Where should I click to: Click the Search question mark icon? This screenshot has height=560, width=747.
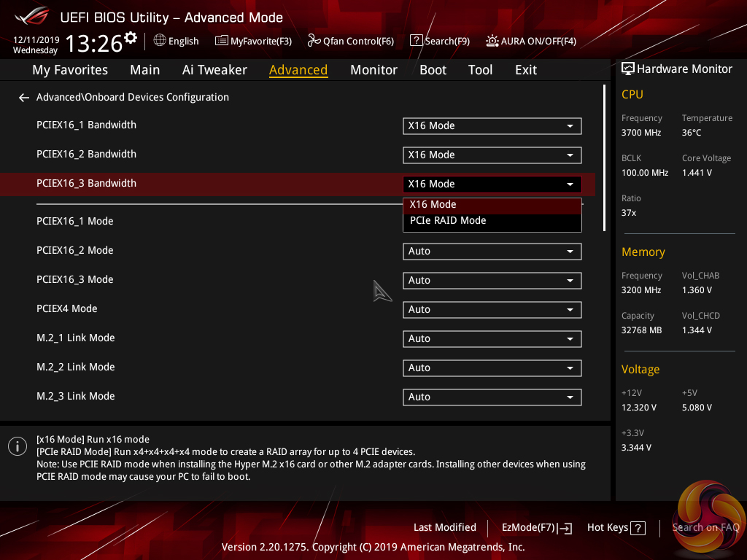tap(416, 41)
